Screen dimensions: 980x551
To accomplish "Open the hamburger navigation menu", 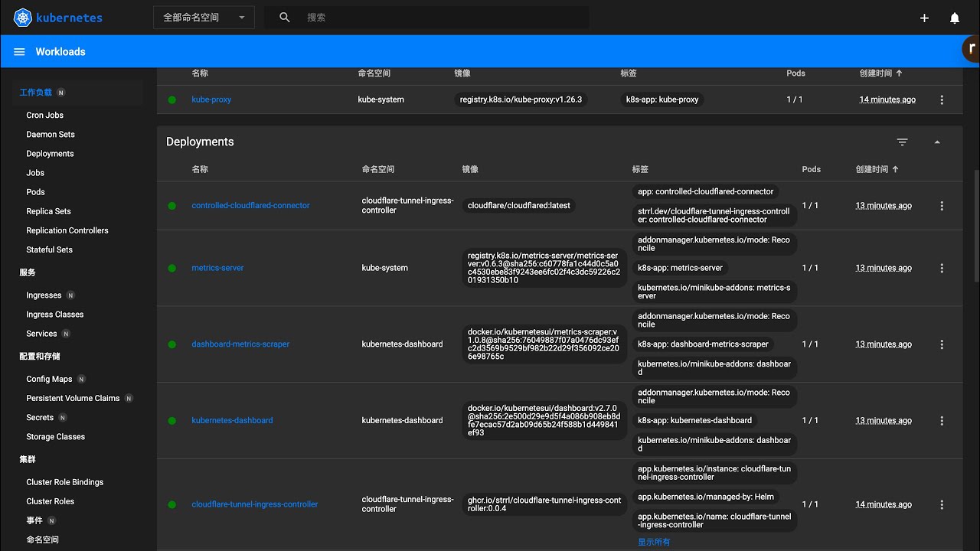I will tap(19, 51).
